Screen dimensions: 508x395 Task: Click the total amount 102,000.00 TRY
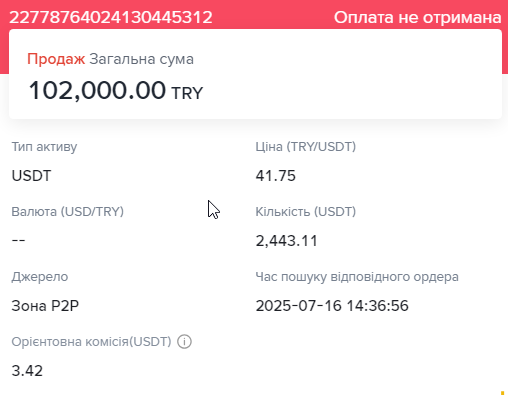pyautogui.click(x=116, y=91)
